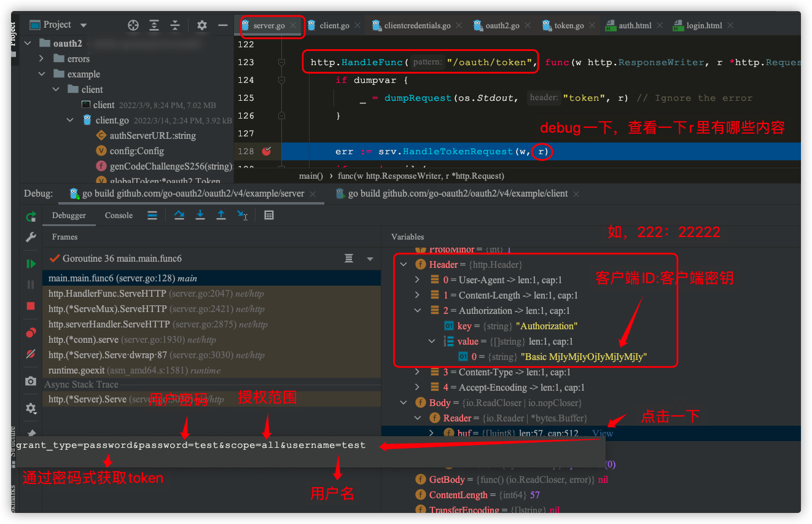Collapse the client folder
The height and width of the screenshot is (524, 812).
click(56, 89)
